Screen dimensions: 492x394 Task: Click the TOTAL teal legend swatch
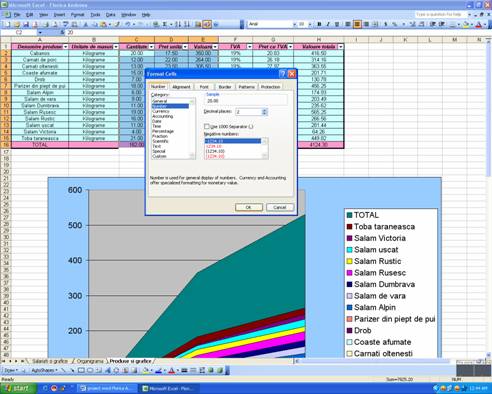349,215
